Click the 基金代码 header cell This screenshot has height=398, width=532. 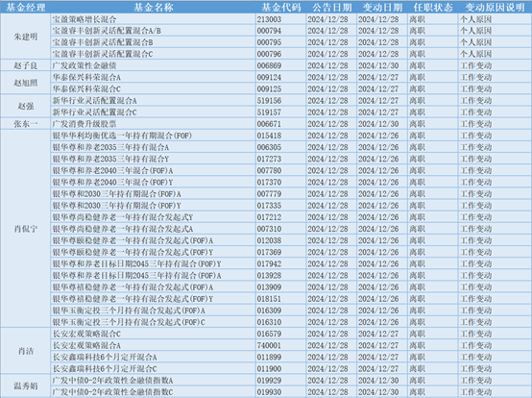[281, 7]
